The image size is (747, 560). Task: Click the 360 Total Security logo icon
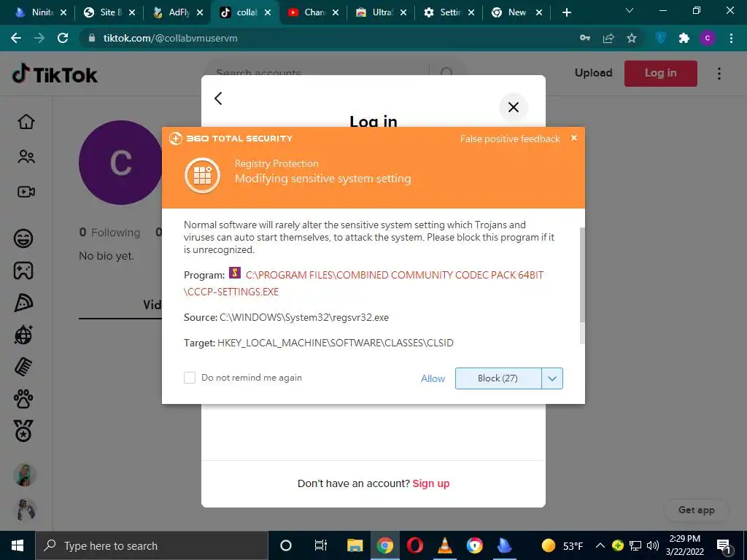click(x=175, y=139)
